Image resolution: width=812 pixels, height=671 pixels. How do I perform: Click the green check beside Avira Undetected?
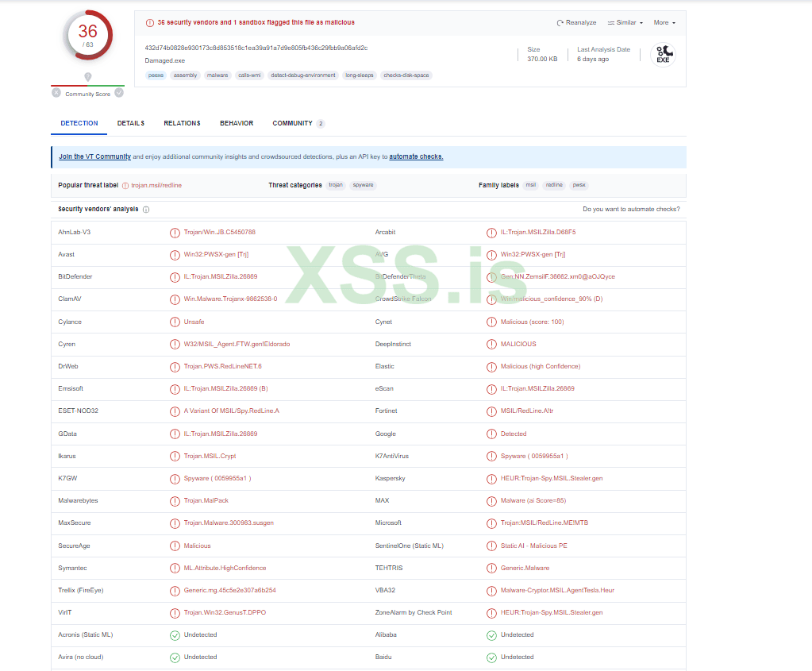coord(175,658)
